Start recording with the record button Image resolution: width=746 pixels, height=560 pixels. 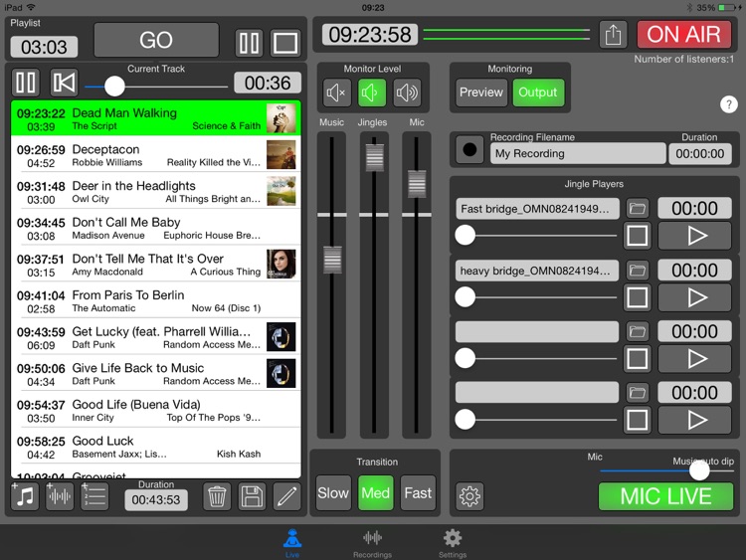(469, 149)
